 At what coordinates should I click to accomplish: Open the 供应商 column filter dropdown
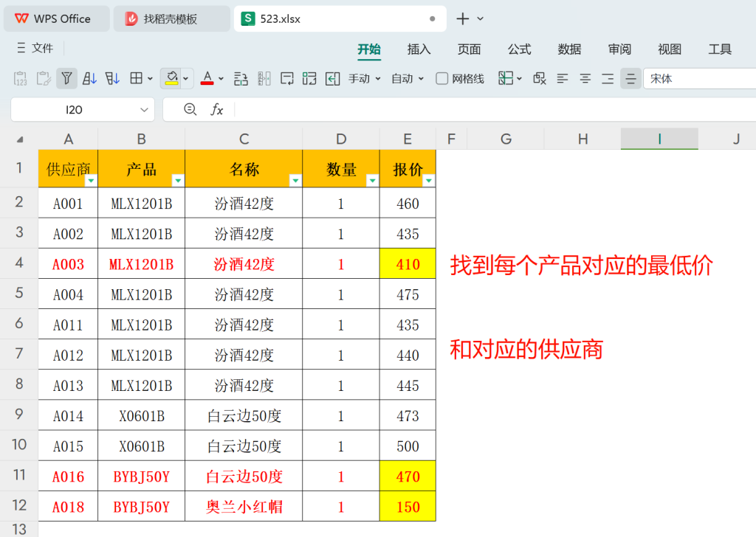tap(91, 180)
